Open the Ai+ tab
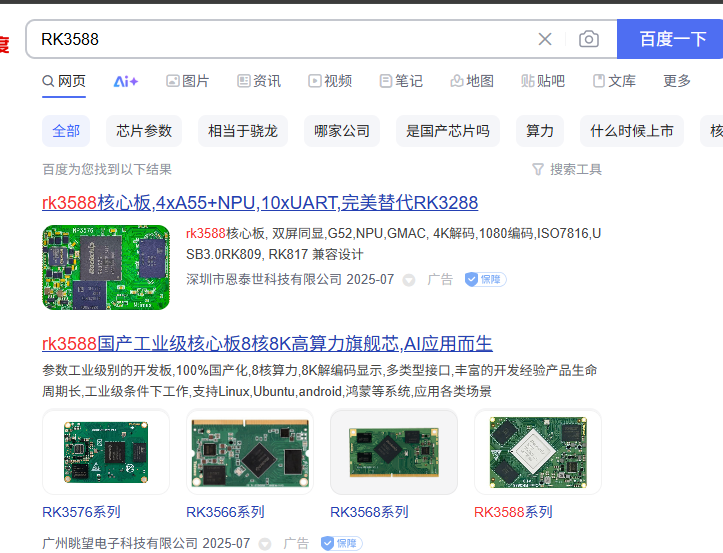Screen dimensions: 723x553 (125, 82)
